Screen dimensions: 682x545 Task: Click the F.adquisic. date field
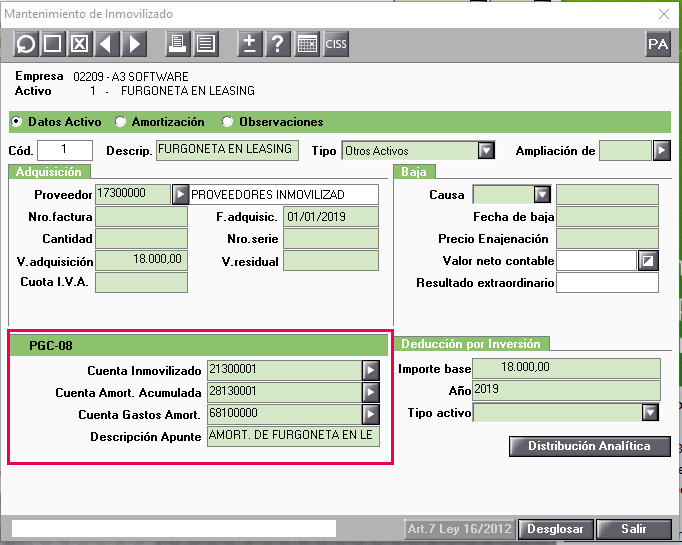click(331, 216)
